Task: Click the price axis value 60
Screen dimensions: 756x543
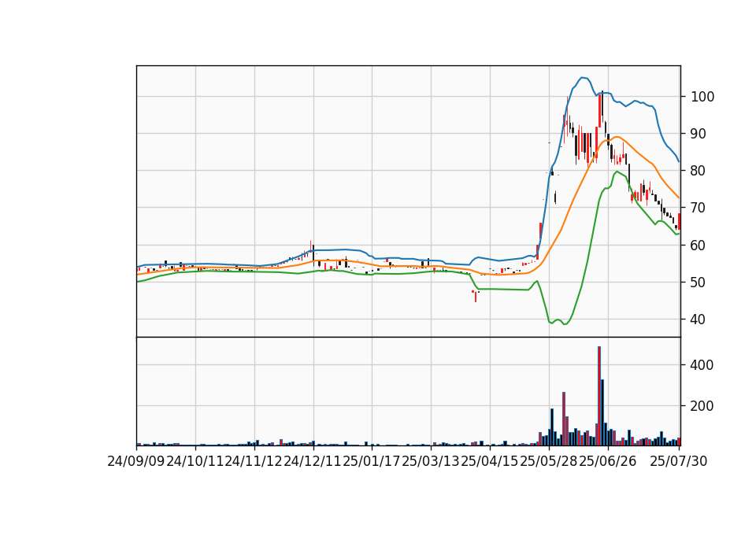Action: [x=699, y=246]
